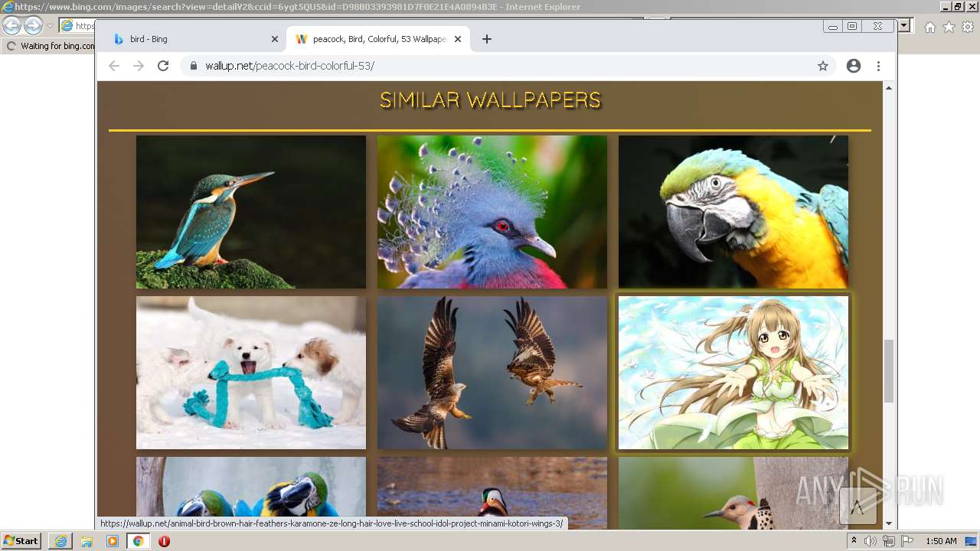Close the peacock wallpaper tab
Screen dimensions: 980x551
click(x=458, y=39)
